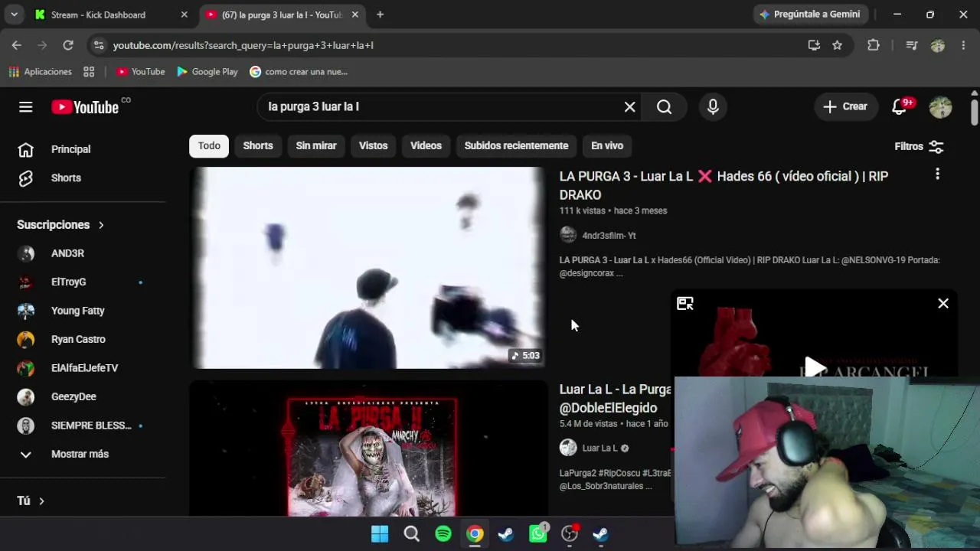Click the Crear button
The image size is (980, 551).
[x=845, y=107]
